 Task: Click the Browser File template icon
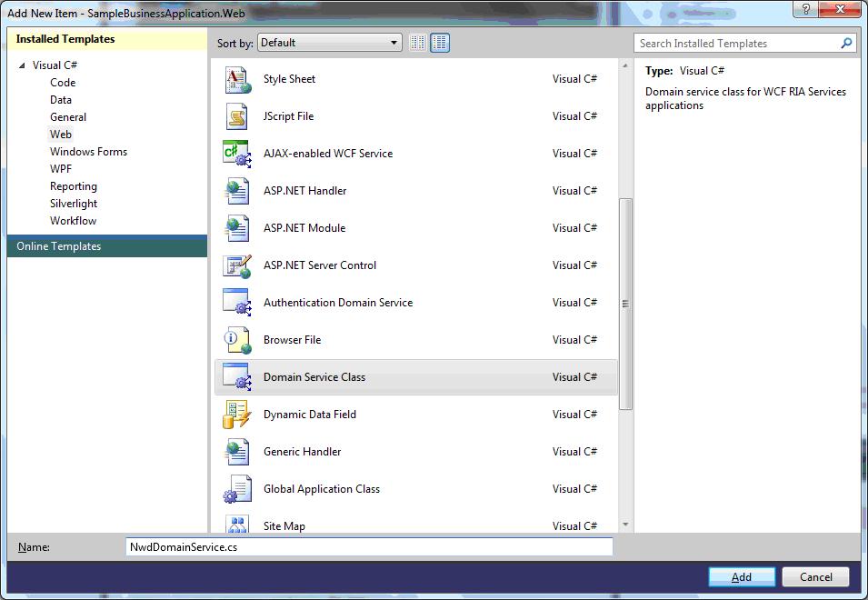coord(237,340)
